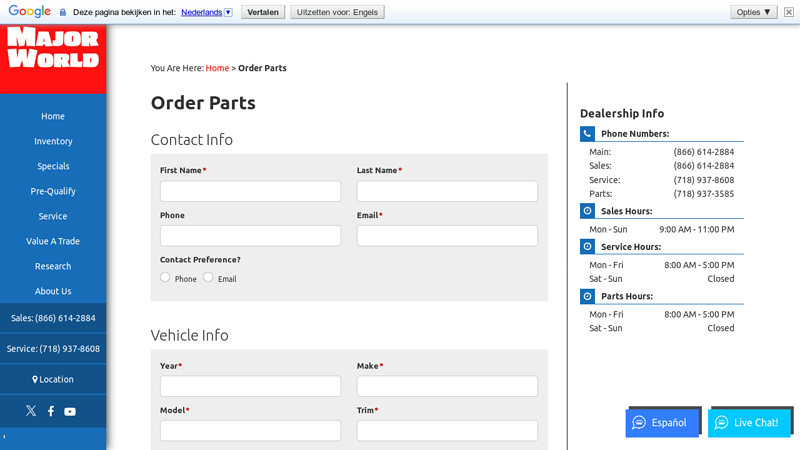Open Research from sidebar menu
This screenshot has width=800, height=450.
click(x=53, y=266)
